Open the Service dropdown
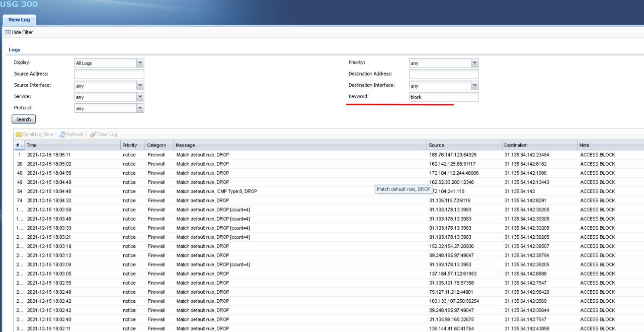 140,97
